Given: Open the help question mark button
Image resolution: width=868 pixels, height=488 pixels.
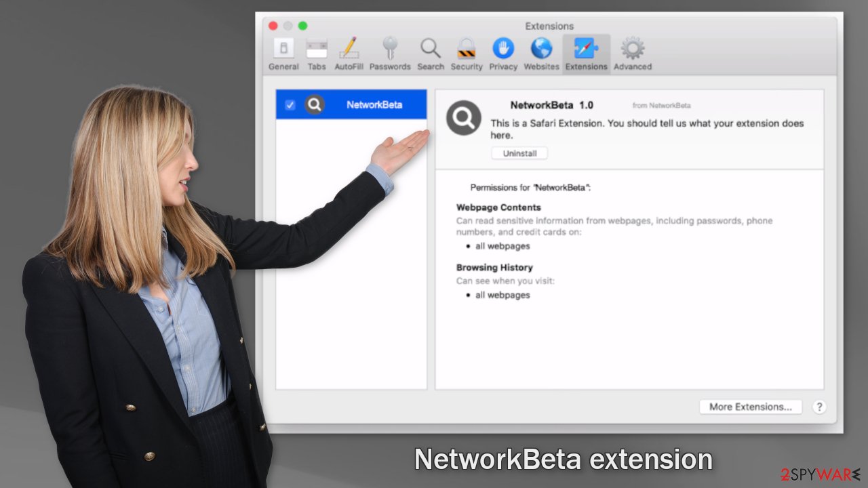Looking at the screenshot, I should pos(819,407).
